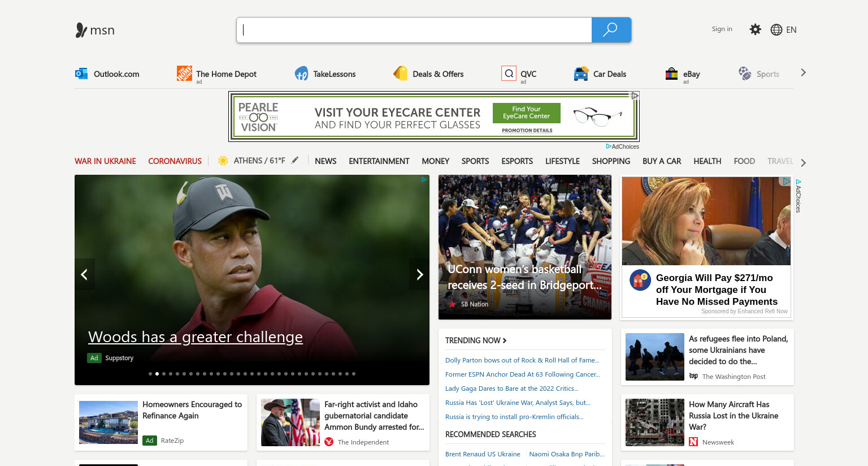The height and width of the screenshot is (466, 868).
Task: Click PROMOTION DETAILS in Pearle ad
Action: point(527,130)
